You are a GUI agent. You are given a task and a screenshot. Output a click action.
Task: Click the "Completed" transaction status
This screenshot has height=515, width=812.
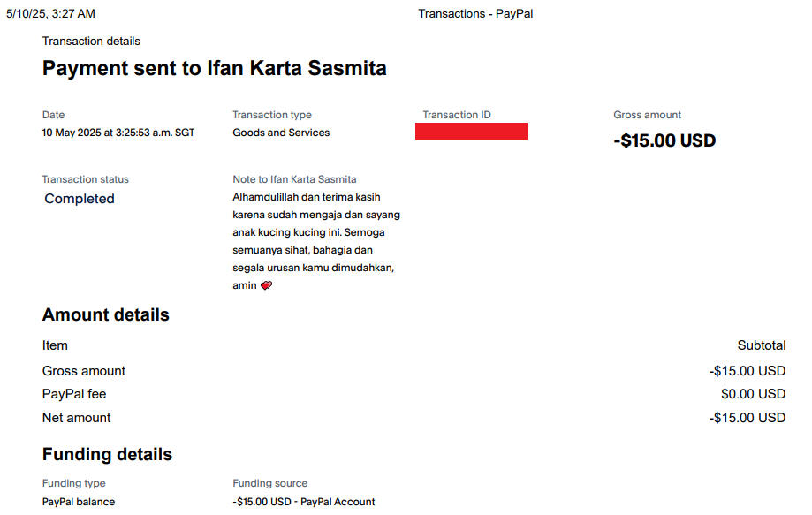pyautogui.click(x=80, y=199)
